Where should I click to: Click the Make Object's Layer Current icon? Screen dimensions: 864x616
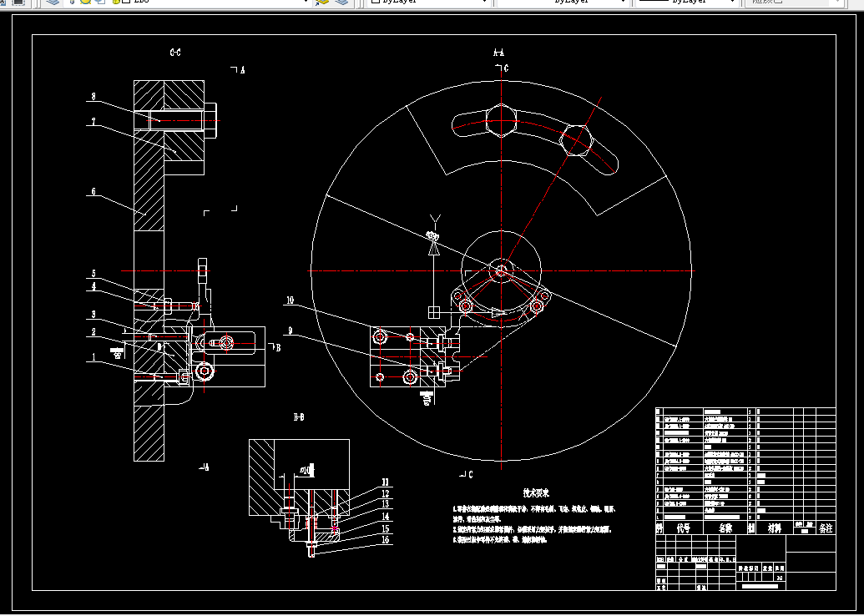322,2
